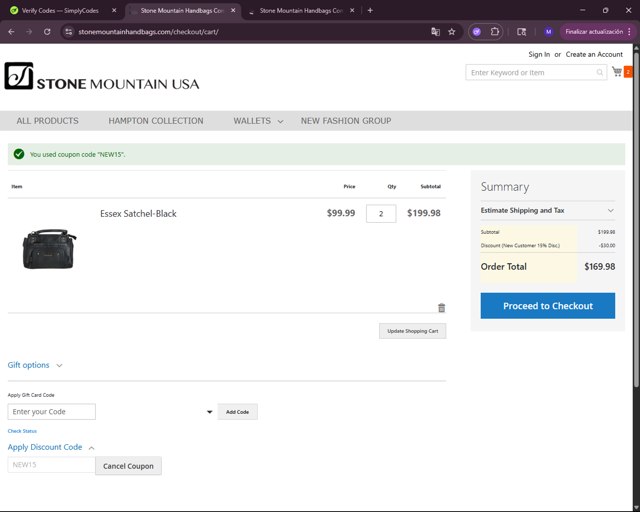Click Finalizar actualización button

point(594,32)
